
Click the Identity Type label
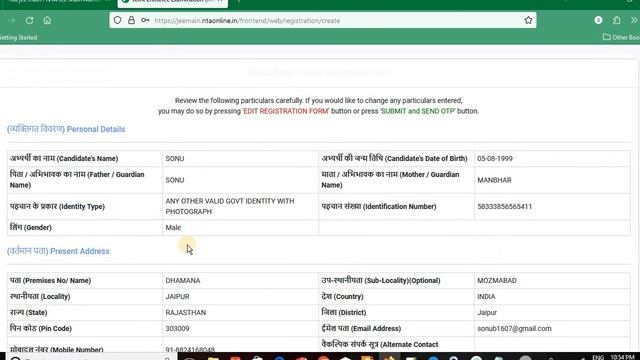pos(57,207)
